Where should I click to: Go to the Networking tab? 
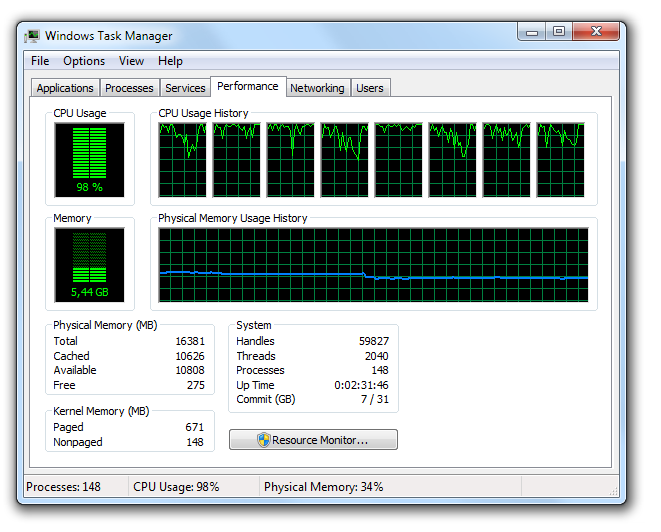tap(316, 88)
